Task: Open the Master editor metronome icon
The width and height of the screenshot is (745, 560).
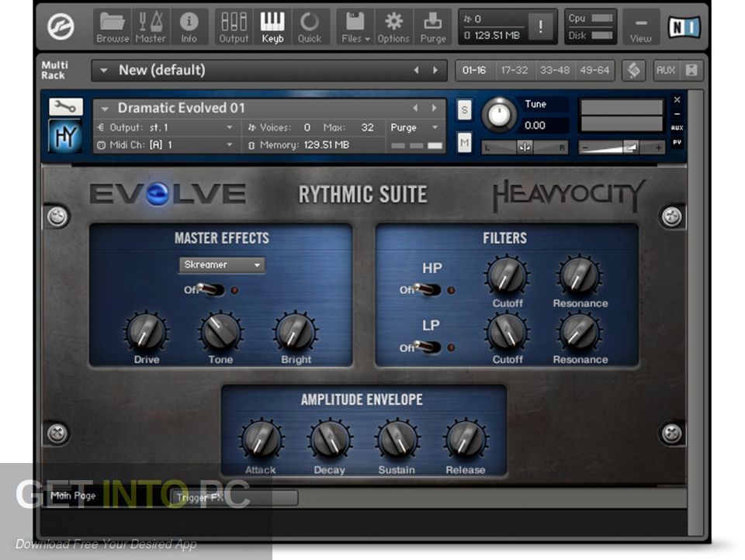Action: [x=150, y=27]
